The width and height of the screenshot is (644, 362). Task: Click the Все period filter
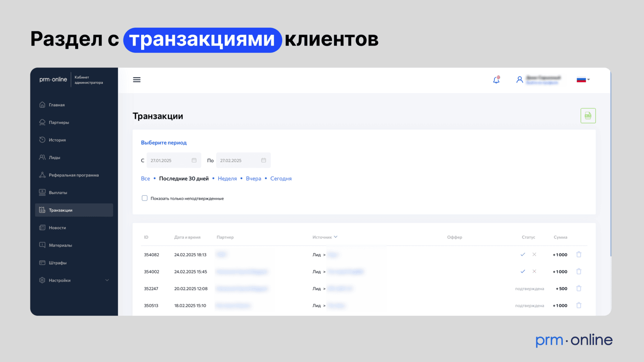pyautogui.click(x=145, y=179)
